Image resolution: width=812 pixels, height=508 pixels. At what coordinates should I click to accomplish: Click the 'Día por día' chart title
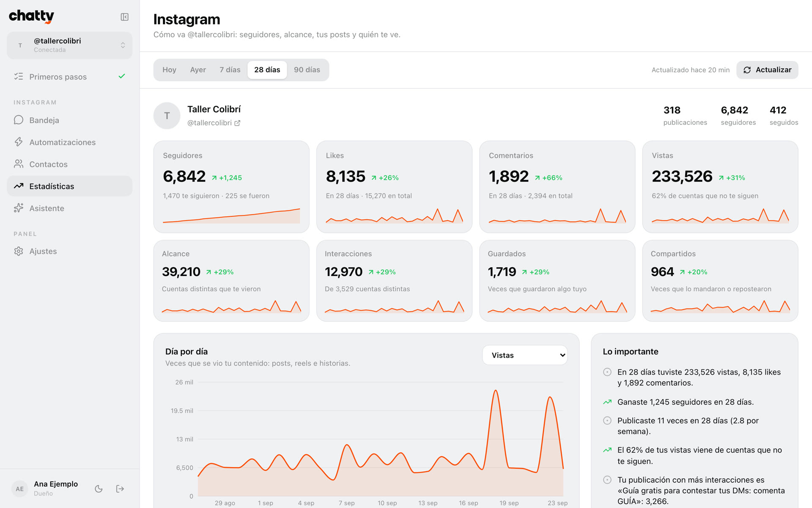(187, 351)
